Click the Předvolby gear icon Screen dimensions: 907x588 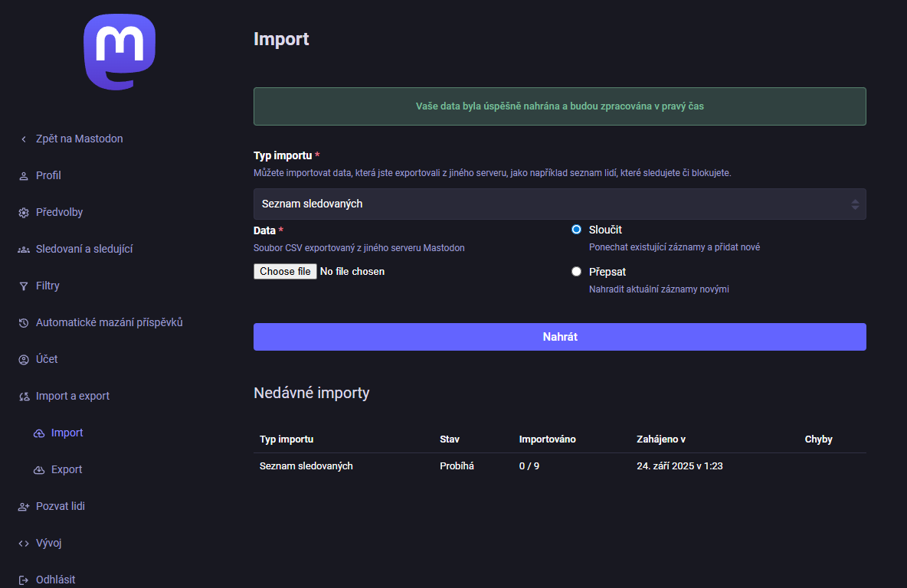click(x=23, y=213)
